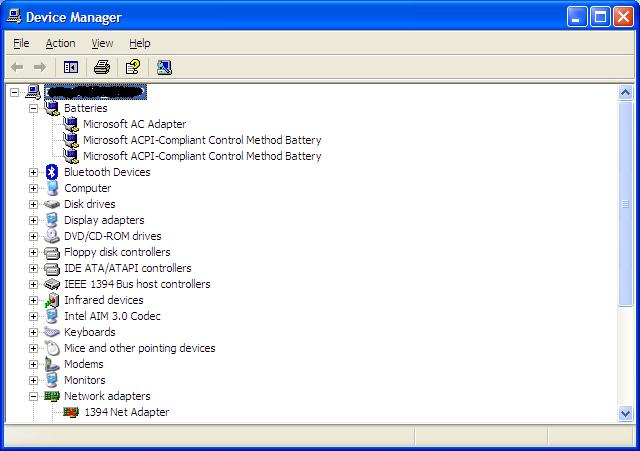This screenshot has height=451, width=640.
Task: Click the Modems category icon
Action: (52, 364)
